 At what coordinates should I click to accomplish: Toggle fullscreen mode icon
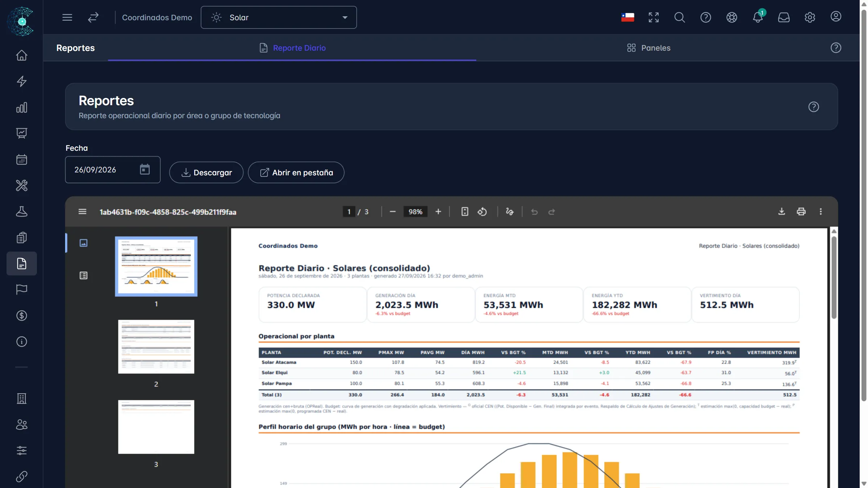[x=654, y=17]
